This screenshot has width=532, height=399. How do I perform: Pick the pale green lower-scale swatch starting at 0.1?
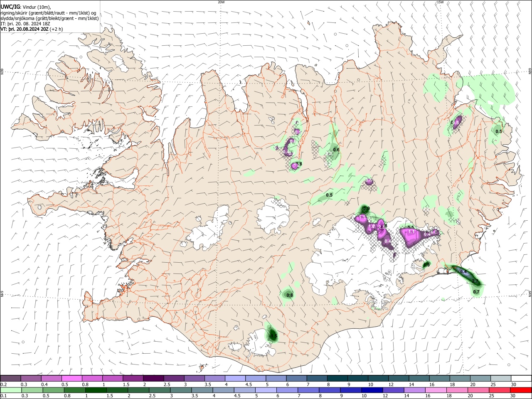coord(11,390)
